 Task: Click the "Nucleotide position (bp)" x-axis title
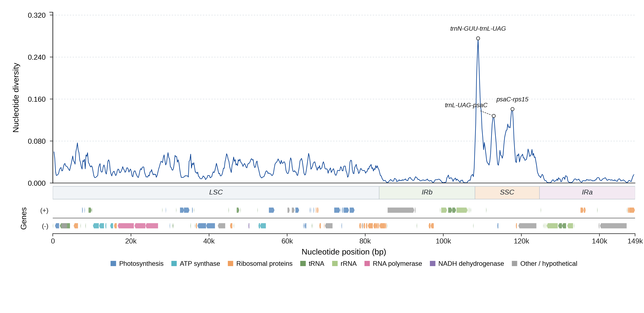click(x=344, y=252)
